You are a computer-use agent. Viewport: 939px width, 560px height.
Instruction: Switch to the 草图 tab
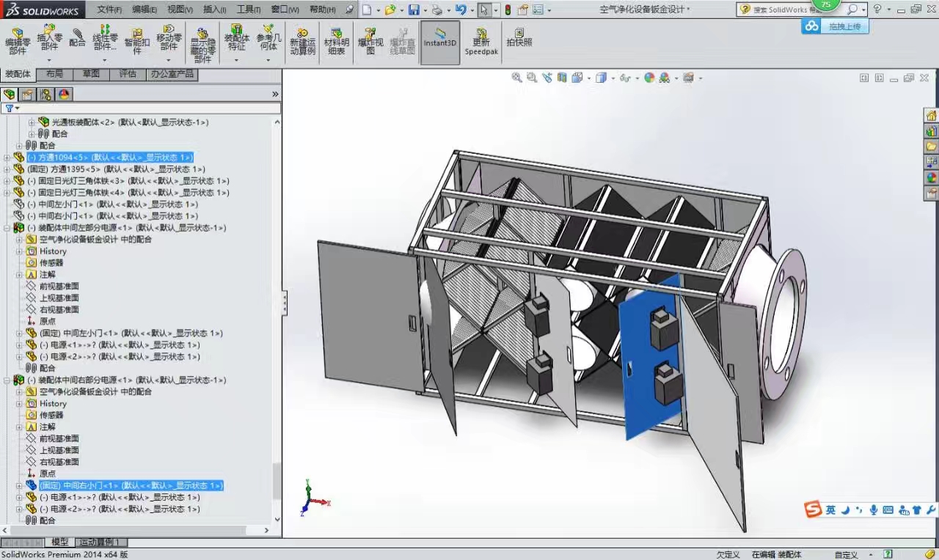[91, 74]
